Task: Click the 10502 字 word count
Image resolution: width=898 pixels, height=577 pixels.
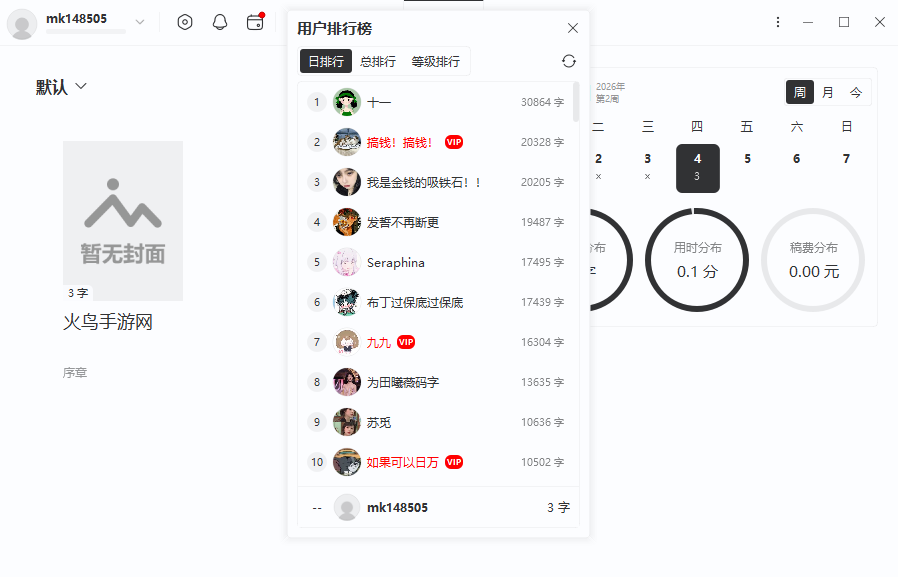Action: coord(542,463)
